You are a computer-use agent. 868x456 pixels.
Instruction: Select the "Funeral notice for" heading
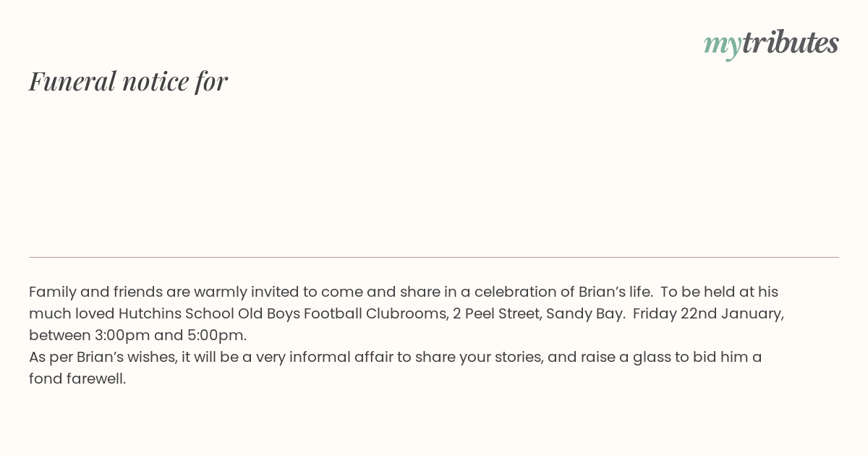tap(128, 81)
